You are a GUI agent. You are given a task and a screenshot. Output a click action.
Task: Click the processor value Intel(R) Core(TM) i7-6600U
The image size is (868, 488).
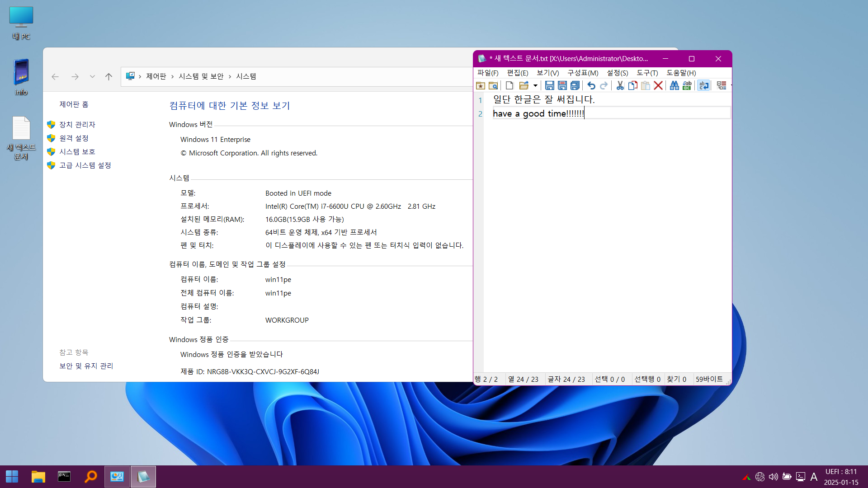pyautogui.click(x=350, y=206)
